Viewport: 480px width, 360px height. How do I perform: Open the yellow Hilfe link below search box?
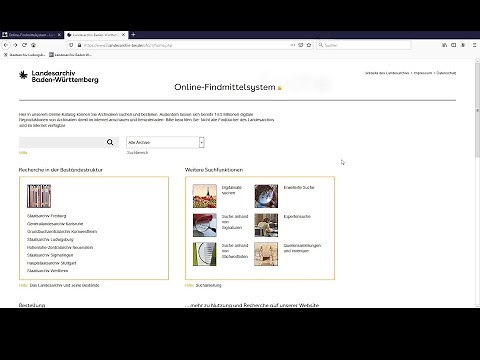23,153
